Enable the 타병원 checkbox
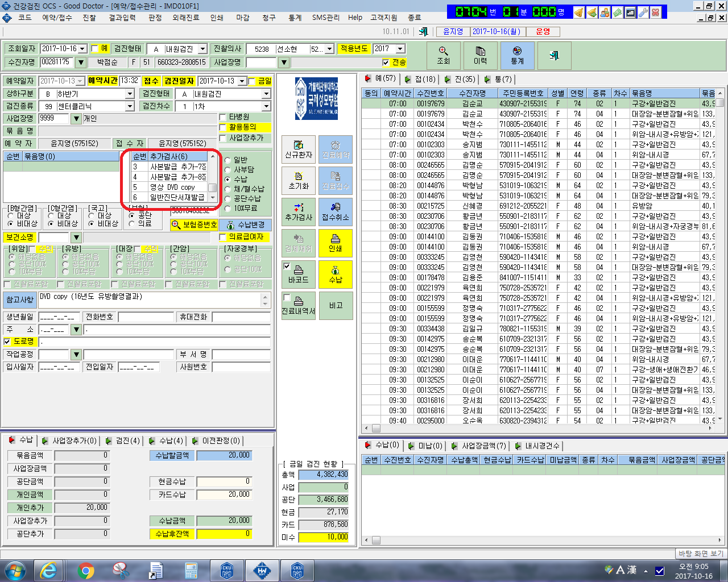Viewport: 728px width, 582px height. pyautogui.click(x=223, y=117)
